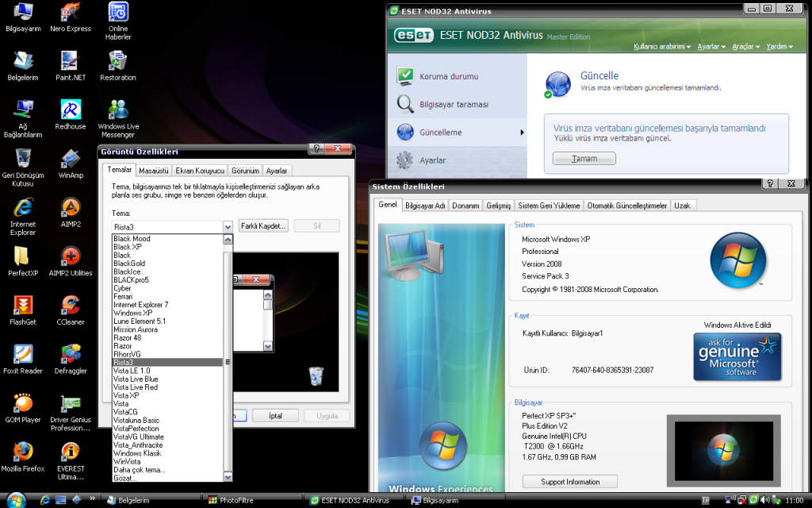Click the volume speaker icon in tray
The height and width of the screenshot is (508, 812).
pyautogui.click(x=764, y=500)
